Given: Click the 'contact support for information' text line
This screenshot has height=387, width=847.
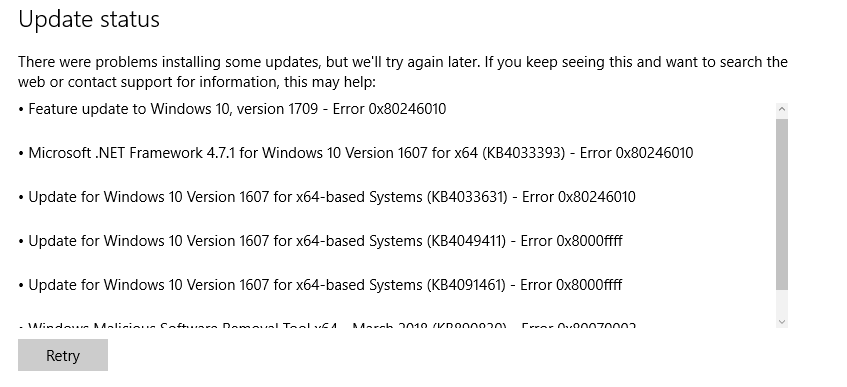Looking at the screenshot, I should pos(196,82).
